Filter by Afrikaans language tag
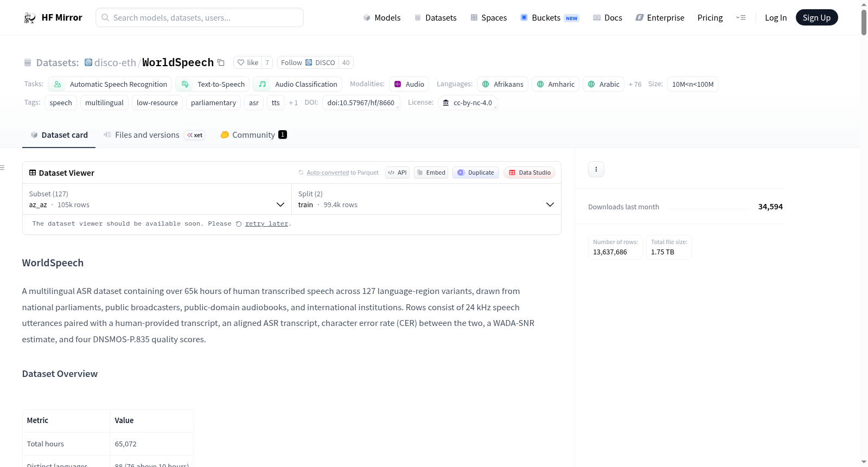The height and width of the screenshot is (467, 868). [x=503, y=84]
